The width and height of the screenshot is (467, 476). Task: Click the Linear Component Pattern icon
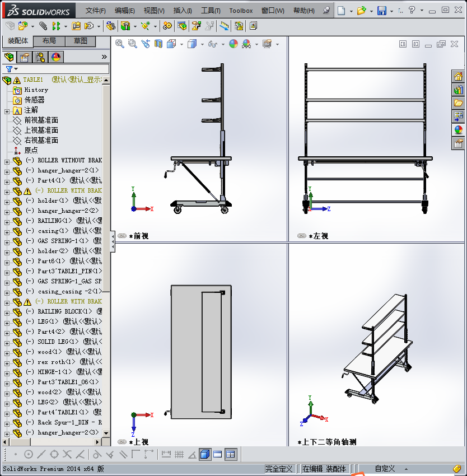[x=56, y=26]
